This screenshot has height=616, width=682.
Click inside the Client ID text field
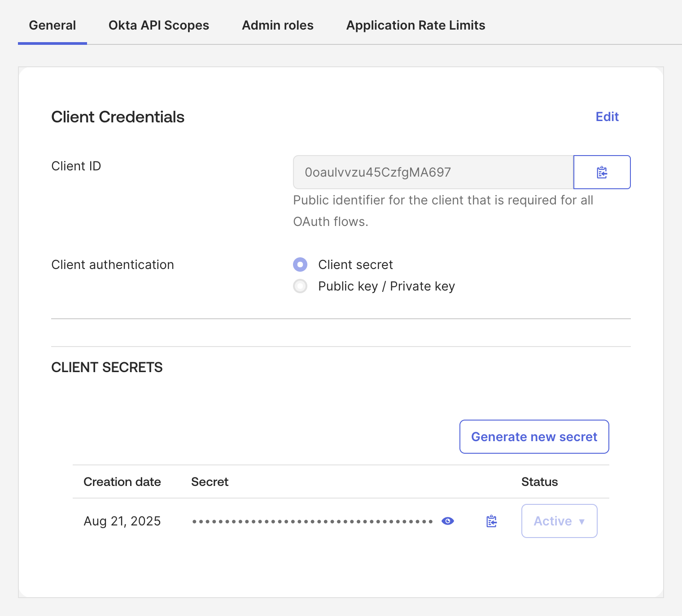pos(433,172)
